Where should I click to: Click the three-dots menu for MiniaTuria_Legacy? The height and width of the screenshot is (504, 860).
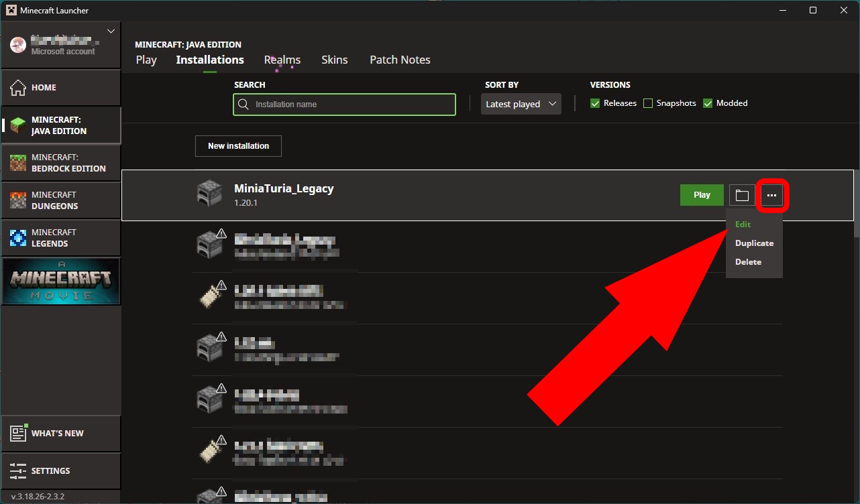(771, 195)
